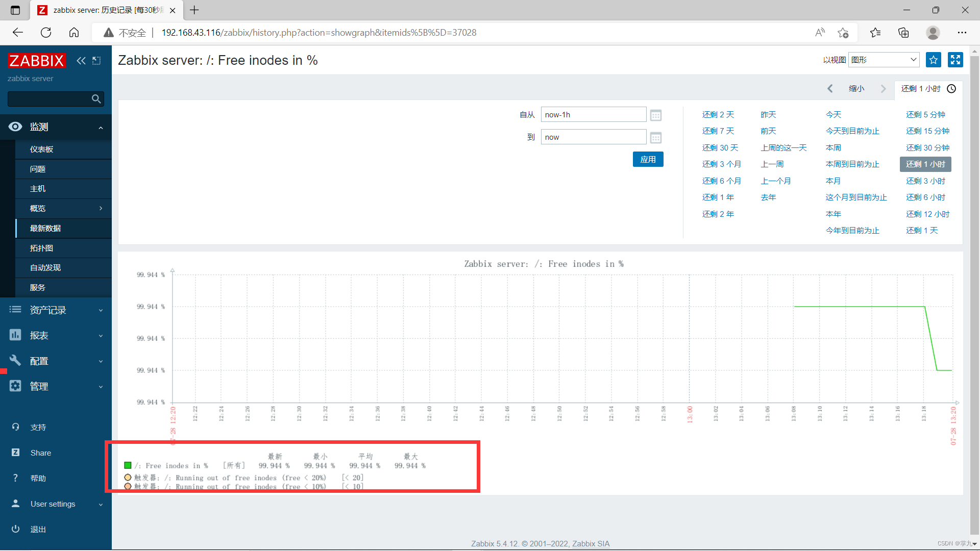980x551 pixels.
Task: Select 今天 today time range
Action: [x=833, y=115]
